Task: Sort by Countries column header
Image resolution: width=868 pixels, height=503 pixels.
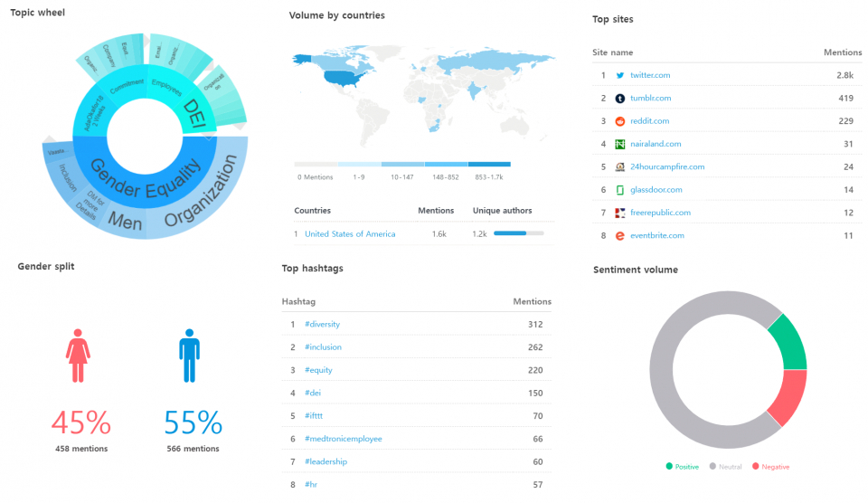Action: pos(312,211)
